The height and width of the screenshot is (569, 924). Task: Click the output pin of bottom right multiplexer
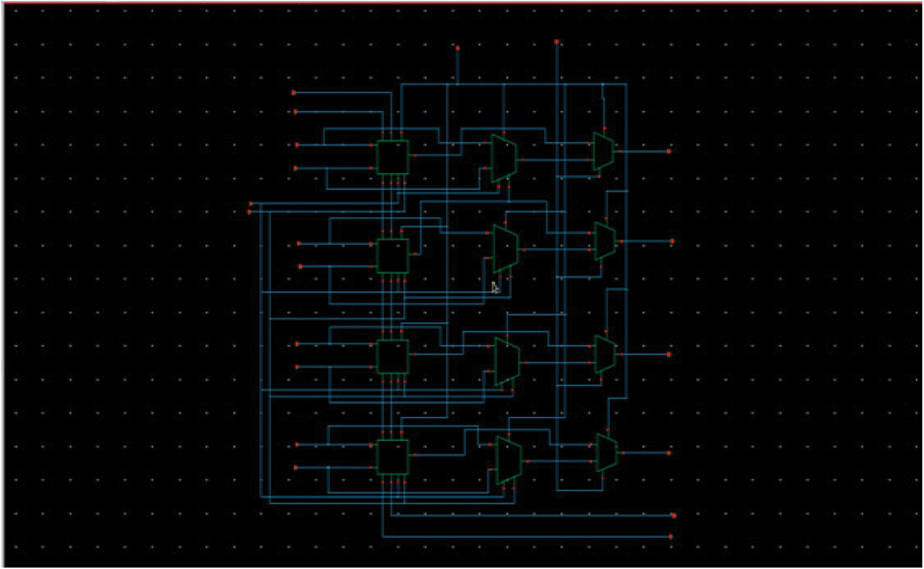pos(669,452)
